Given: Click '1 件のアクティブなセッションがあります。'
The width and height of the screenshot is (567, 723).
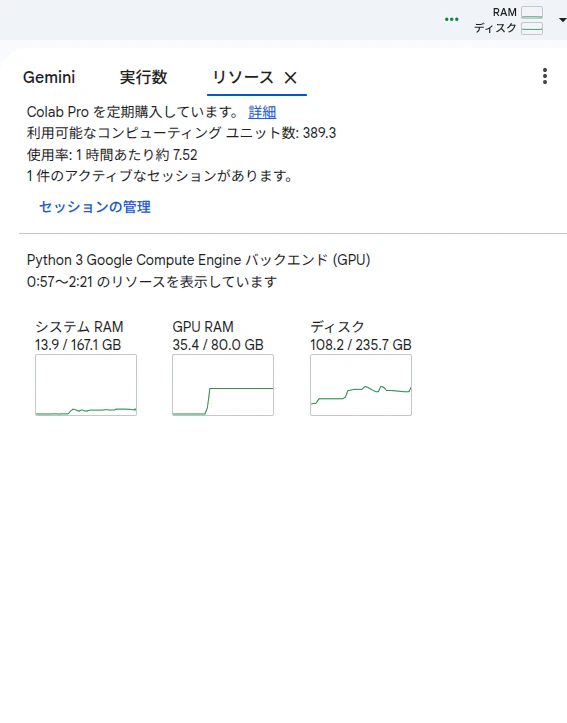Looking at the screenshot, I should (160, 176).
